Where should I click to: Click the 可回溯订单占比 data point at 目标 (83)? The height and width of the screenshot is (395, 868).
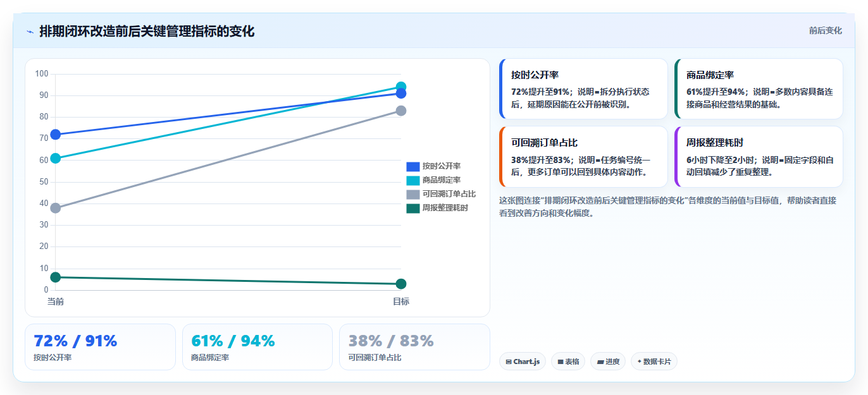[x=401, y=111]
